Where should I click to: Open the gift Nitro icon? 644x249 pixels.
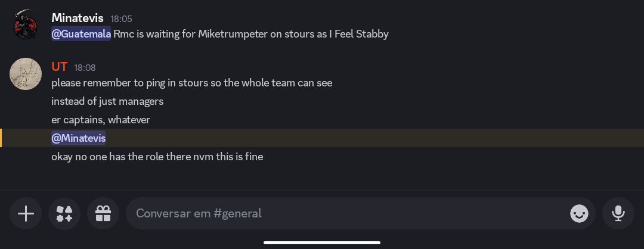tap(103, 213)
